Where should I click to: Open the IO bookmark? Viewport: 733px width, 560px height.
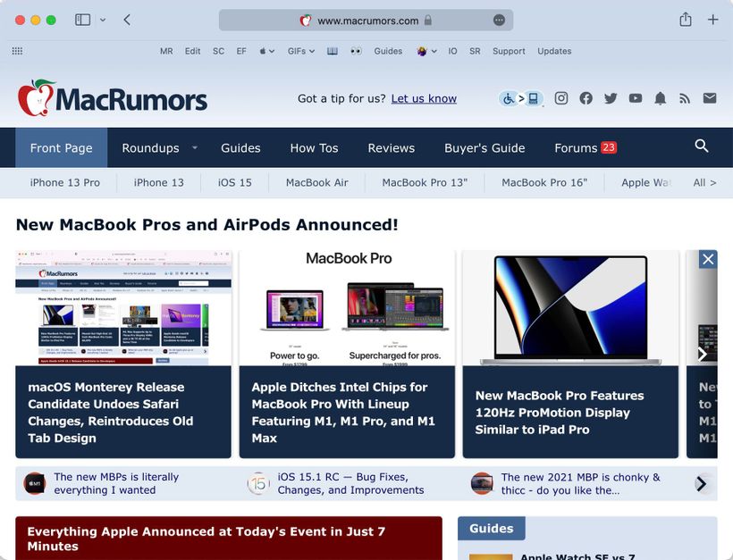452,51
